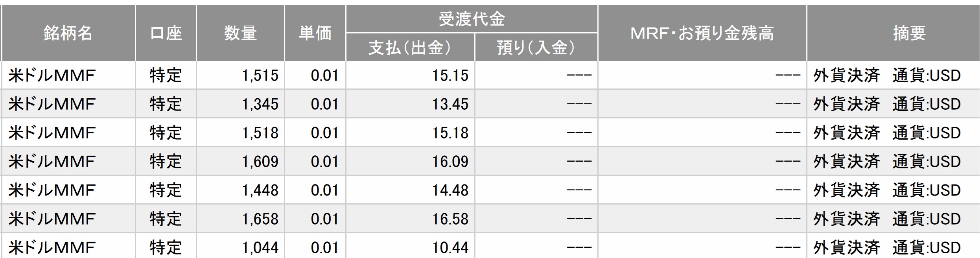Select the MRF・お預り金残高 column header
Image resolution: width=980 pixels, height=258 pixels.
tap(702, 33)
